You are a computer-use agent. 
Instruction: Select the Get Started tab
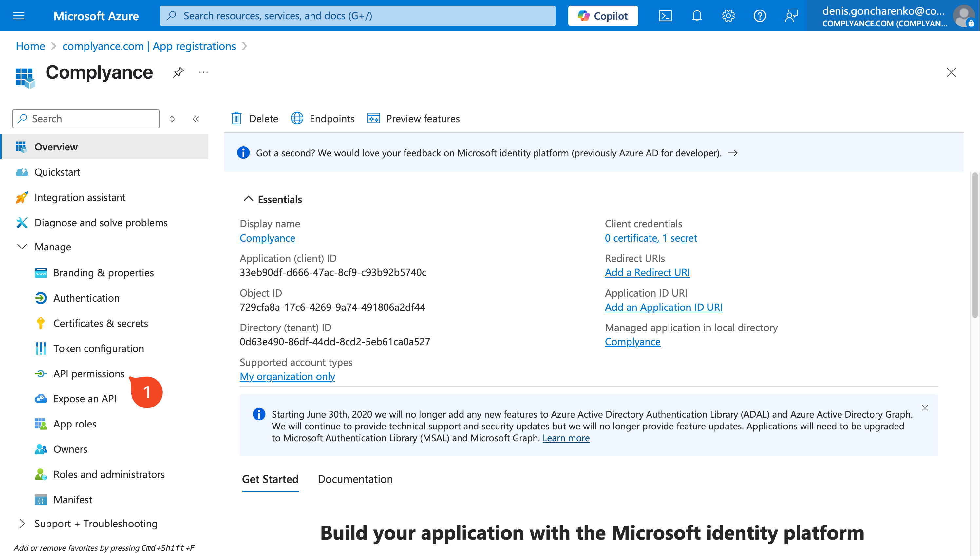[270, 479]
